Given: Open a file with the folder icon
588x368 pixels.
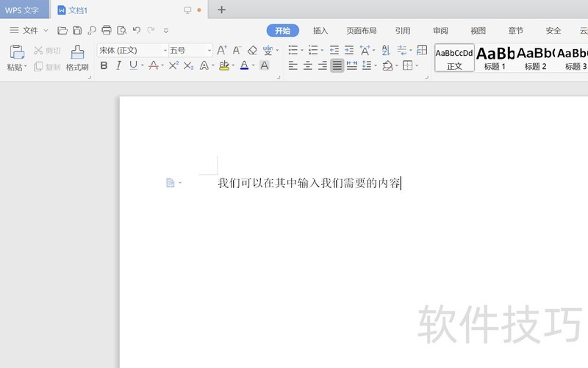Looking at the screenshot, I should coord(62,30).
